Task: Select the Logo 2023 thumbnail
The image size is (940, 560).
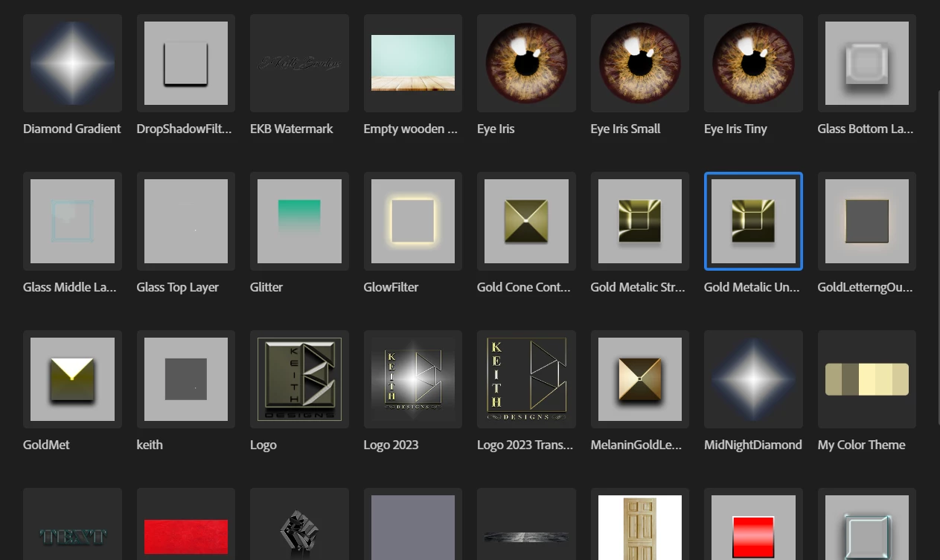Action: (413, 379)
